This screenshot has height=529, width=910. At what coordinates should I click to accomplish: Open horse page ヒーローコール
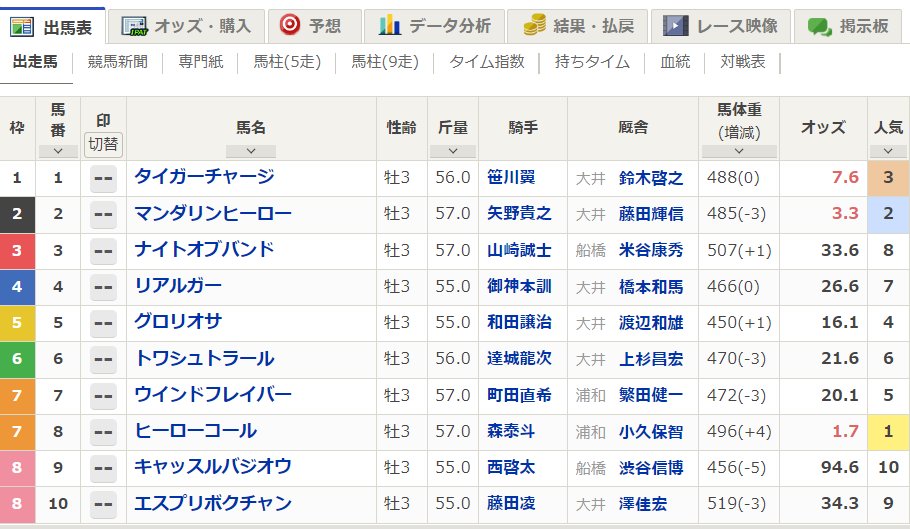196,430
